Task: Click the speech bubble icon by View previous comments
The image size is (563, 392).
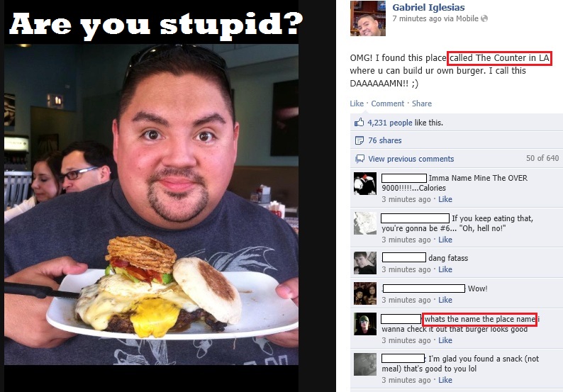Action: point(359,159)
